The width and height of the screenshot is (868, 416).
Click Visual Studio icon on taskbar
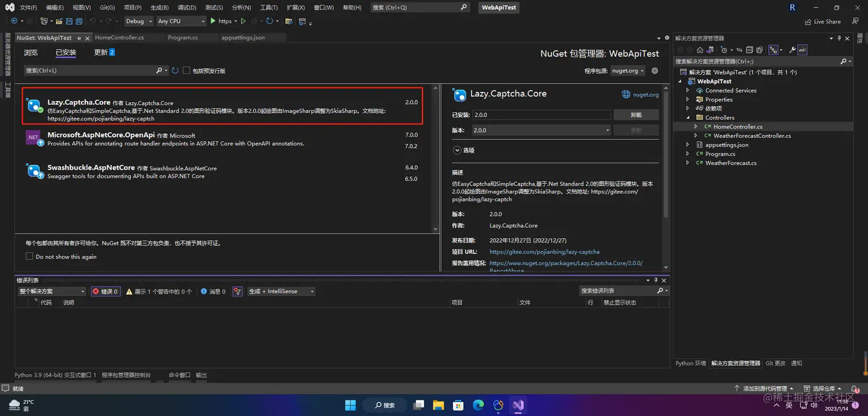(x=518, y=405)
